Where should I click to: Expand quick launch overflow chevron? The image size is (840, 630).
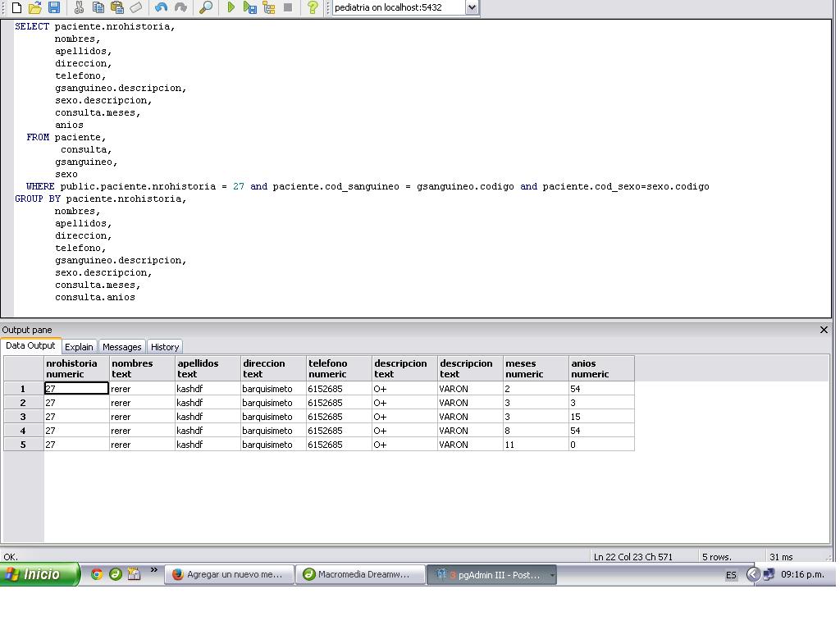click(x=154, y=570)
